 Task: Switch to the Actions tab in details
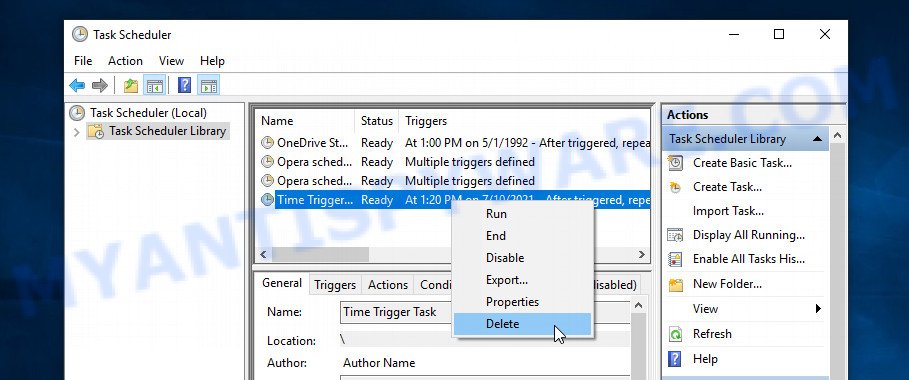388,285
